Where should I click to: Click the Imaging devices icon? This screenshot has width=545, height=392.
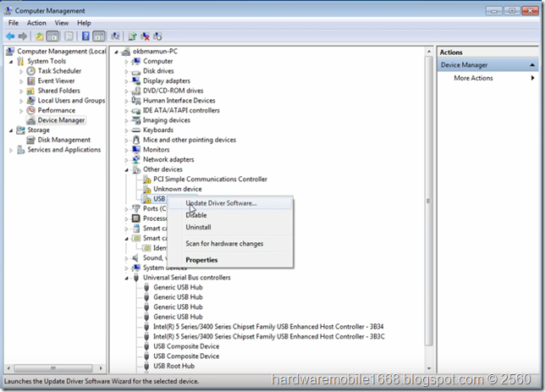click(x=136, y=120)
